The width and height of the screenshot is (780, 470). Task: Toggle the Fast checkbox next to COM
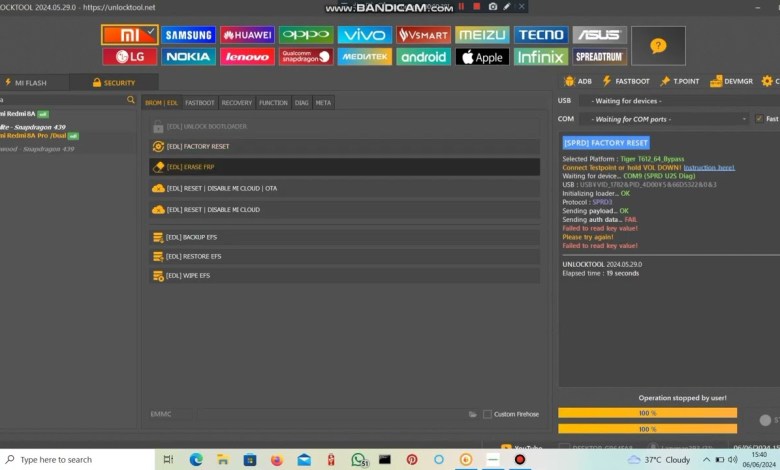coord(759,119)
